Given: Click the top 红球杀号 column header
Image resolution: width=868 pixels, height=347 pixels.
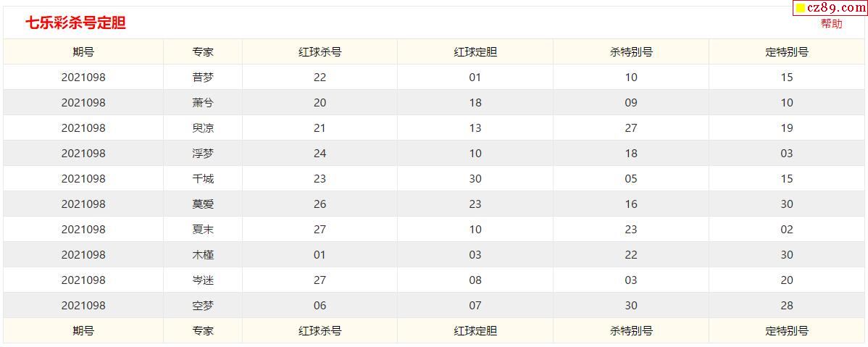Looking at the screenshot, I should point(320,52).
